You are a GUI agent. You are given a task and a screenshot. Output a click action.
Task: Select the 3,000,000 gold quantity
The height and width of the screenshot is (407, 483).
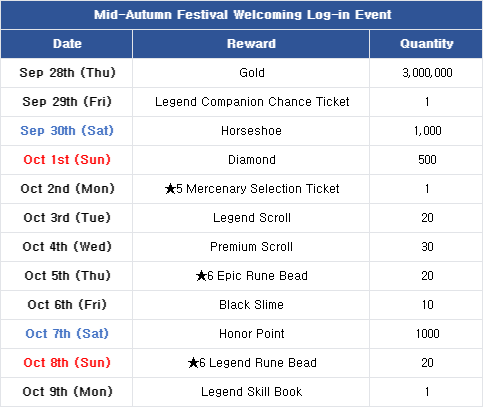427,73
